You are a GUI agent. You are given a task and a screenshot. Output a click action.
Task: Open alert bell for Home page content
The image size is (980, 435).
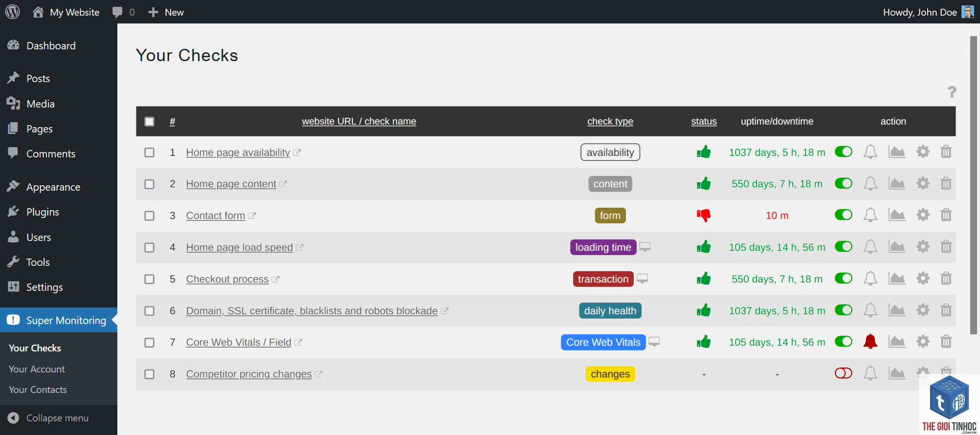[870, 184]
